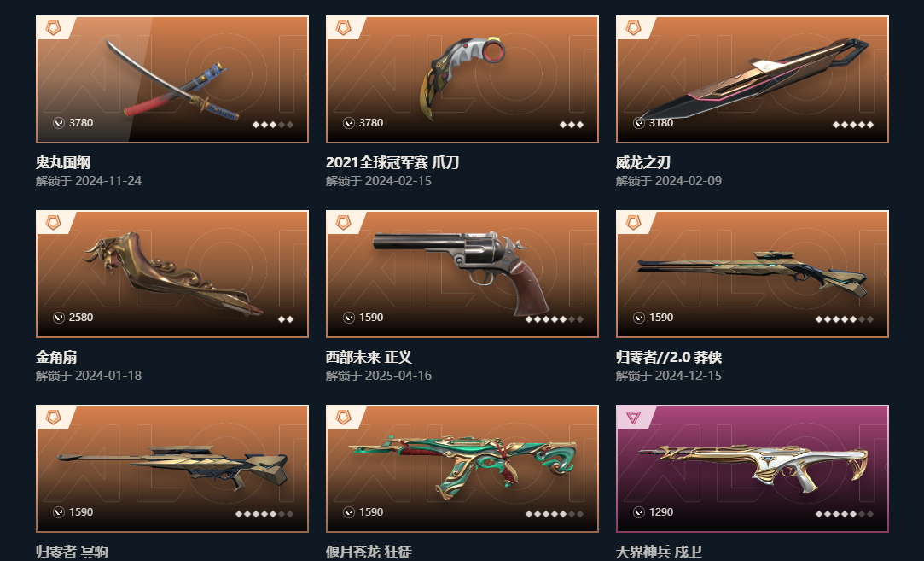
Task: Click the tier badge icon on 金角扇 card
Action: tap(53, 222)
